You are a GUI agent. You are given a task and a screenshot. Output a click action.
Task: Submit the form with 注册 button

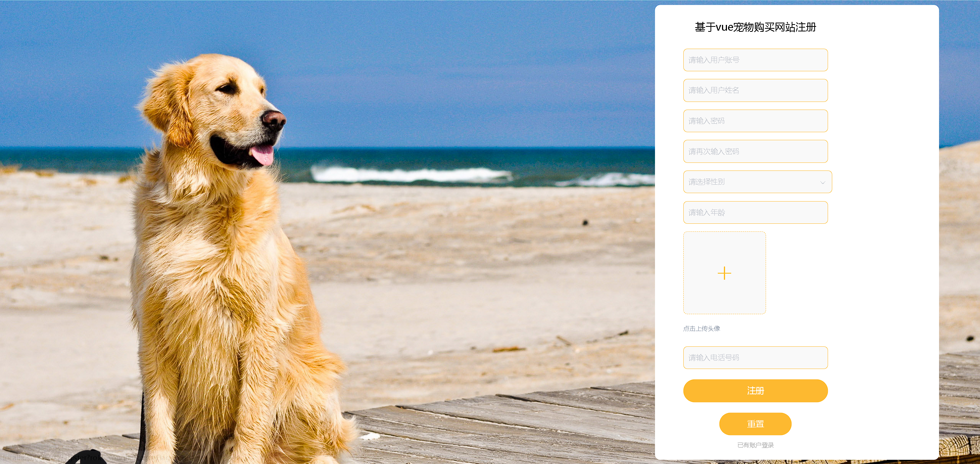[756, 391]
